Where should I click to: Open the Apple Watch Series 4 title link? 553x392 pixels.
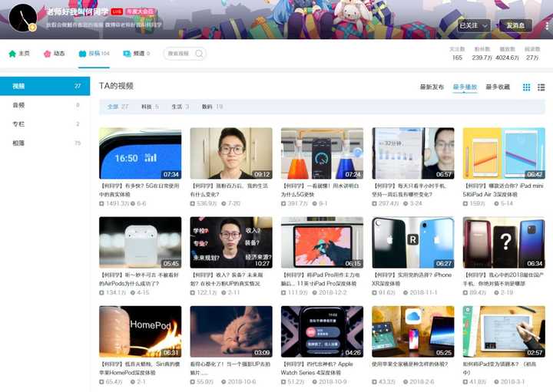click(317, 368)
